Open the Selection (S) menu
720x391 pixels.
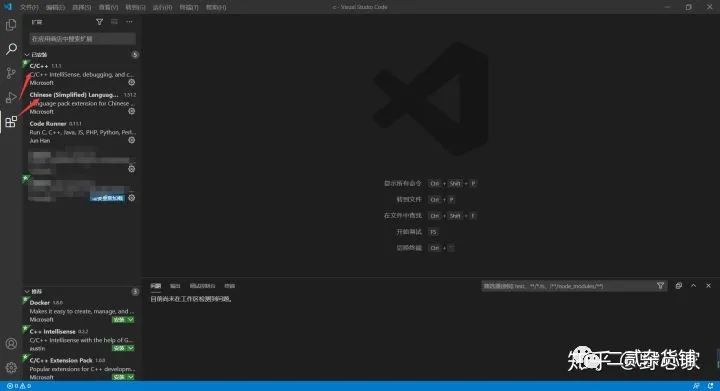click(82, 7)
